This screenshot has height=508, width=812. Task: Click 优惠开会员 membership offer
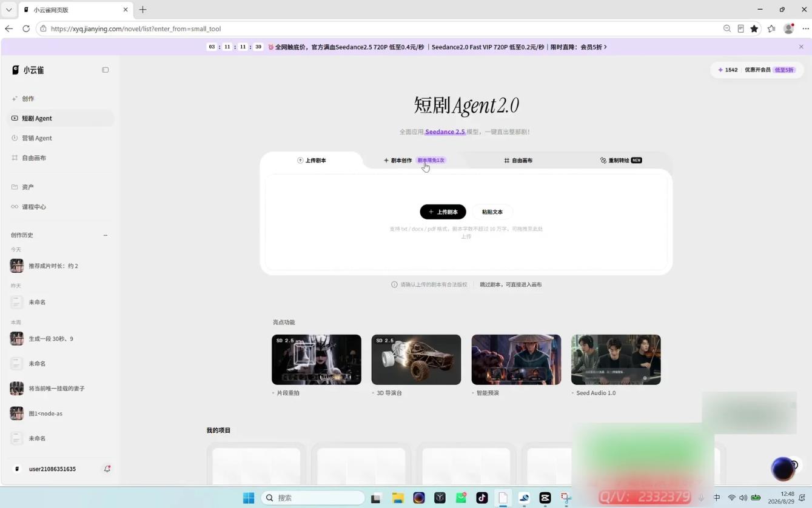click(x=770, y=70)
